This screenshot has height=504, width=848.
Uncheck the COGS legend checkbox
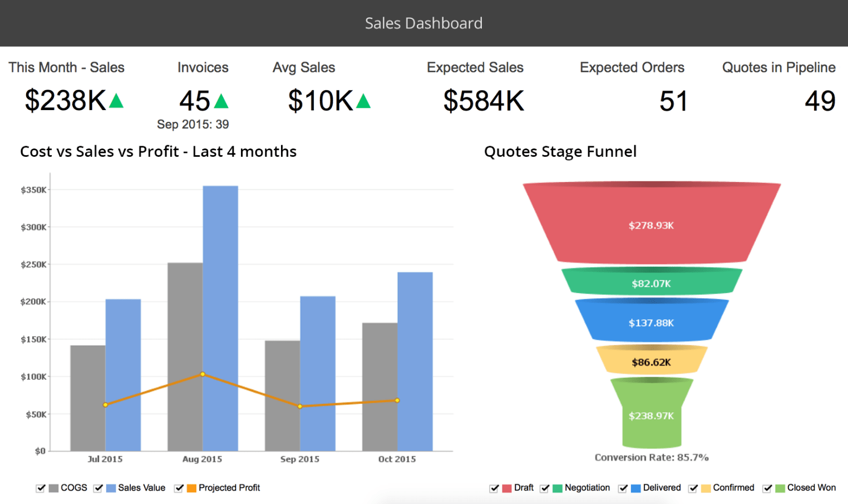(41, 488)
